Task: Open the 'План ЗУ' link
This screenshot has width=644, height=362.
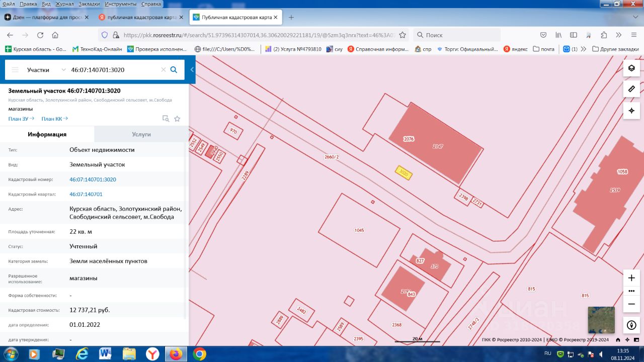Action: (x=21, y=119)
